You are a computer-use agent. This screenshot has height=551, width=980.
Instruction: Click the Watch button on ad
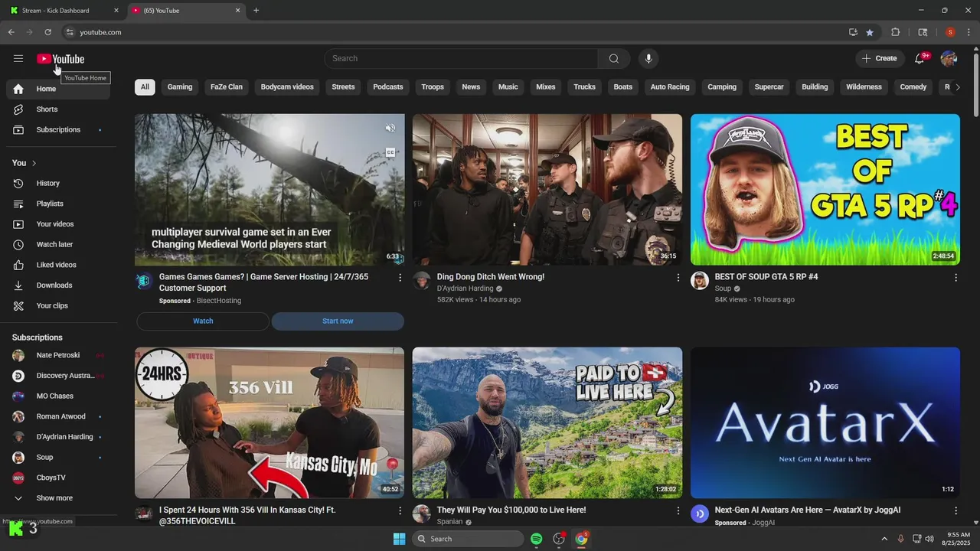203,321
